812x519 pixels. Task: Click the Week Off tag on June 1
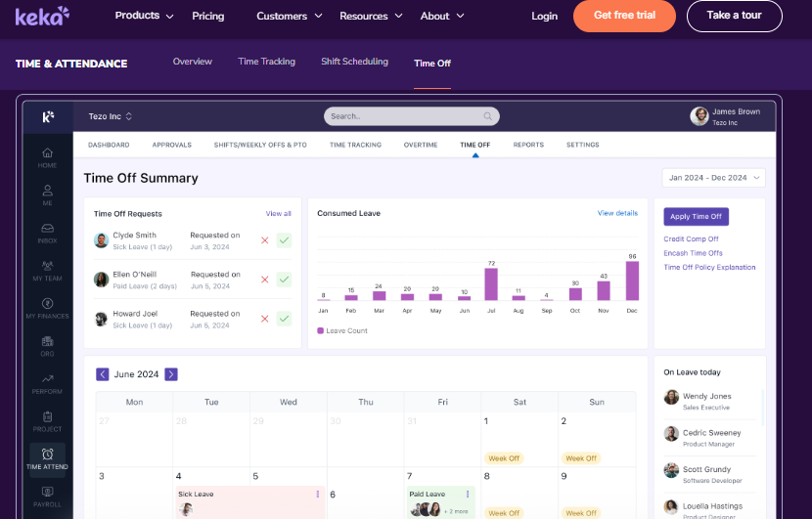coord(504,458)
